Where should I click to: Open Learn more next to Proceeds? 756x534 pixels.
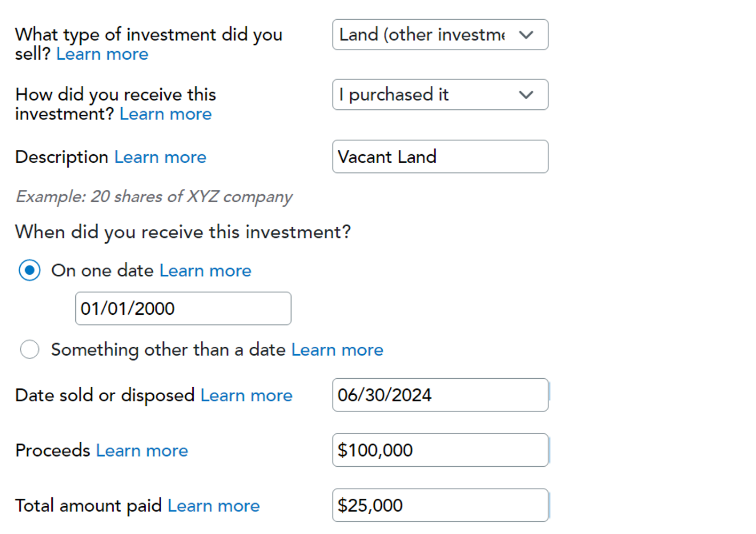point(142,451)
